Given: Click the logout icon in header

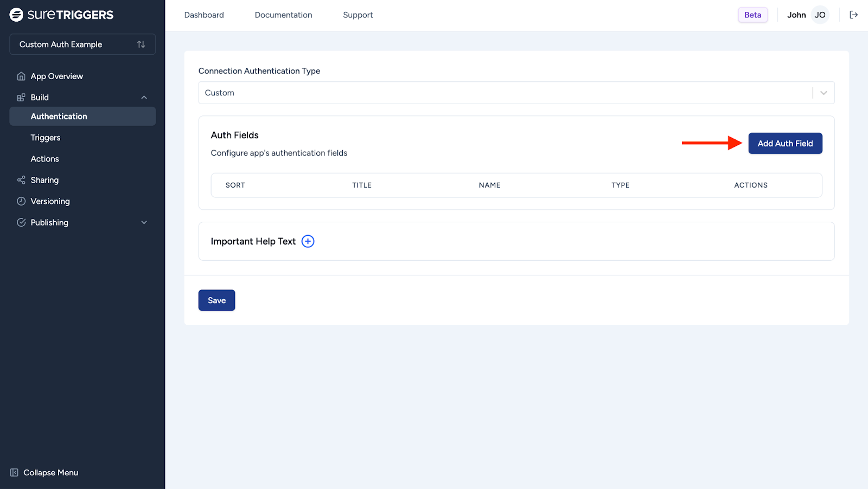Looking at the screenshot, I should 853,15.
